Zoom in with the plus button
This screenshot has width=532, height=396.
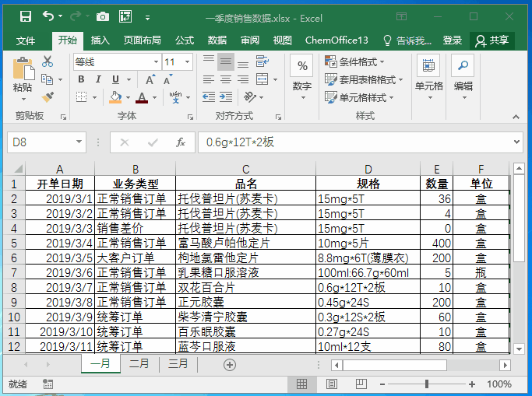point(471,384)
